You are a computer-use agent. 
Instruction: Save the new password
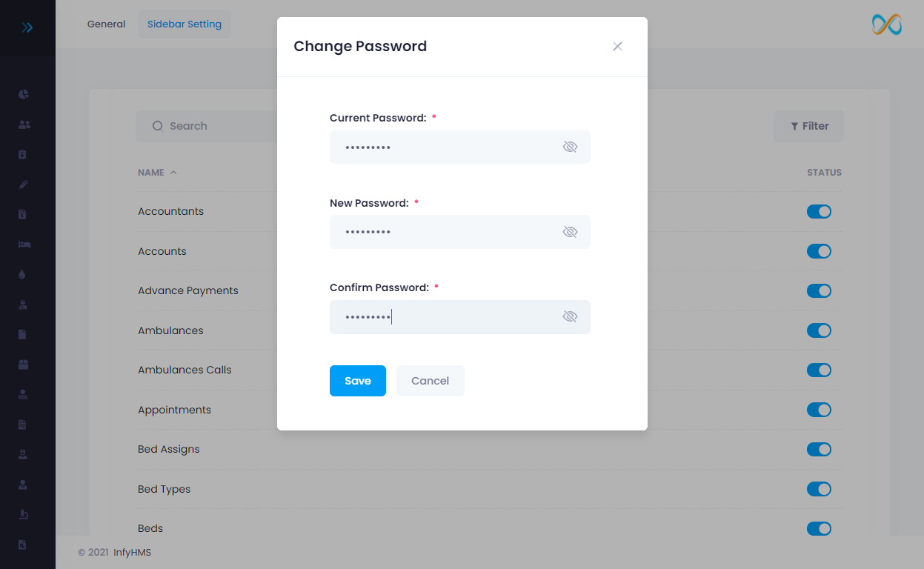357,380
